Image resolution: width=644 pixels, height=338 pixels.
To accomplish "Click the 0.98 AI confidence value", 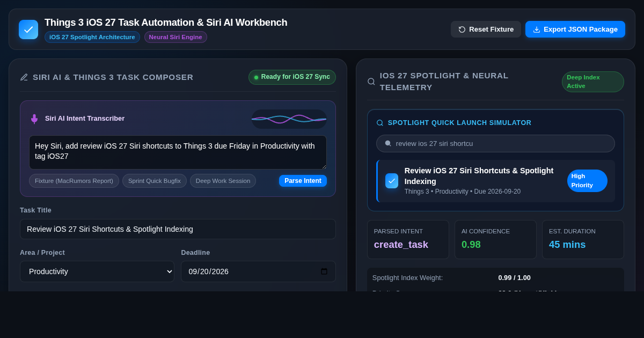I will (471, 245).
